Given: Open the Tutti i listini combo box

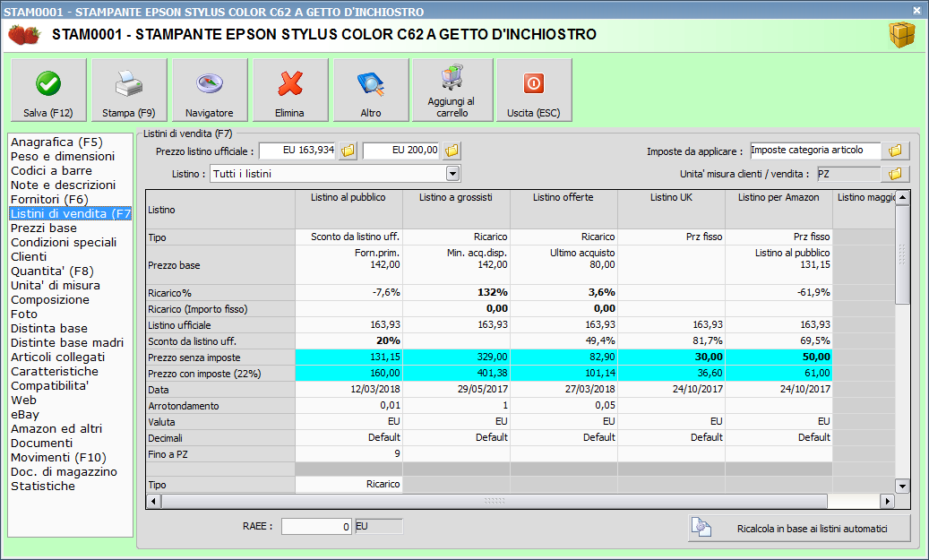Looking at the screenshot, I should [335, 174].
